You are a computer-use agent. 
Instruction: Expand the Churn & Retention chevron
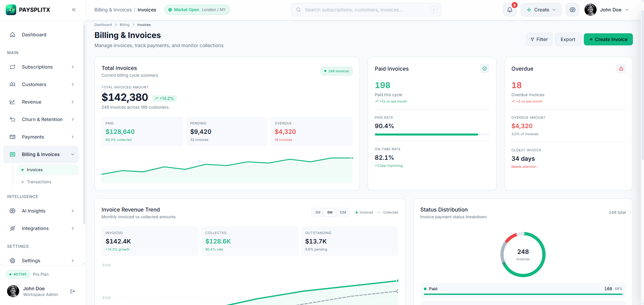(x=73, y=119)
